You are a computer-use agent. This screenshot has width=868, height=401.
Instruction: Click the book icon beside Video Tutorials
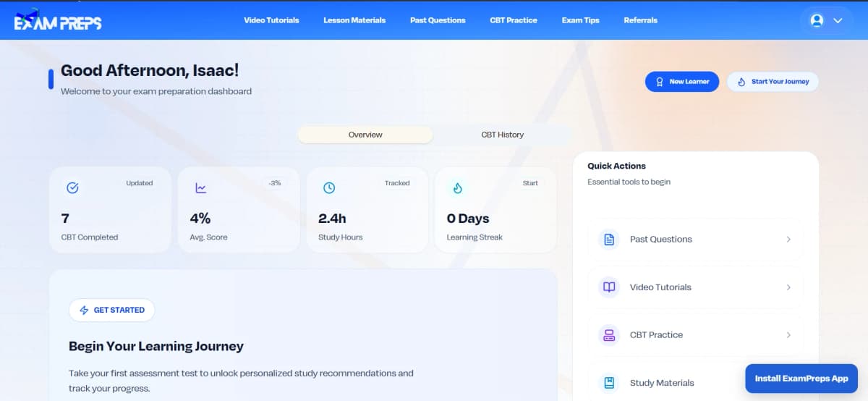pos(609,287)
